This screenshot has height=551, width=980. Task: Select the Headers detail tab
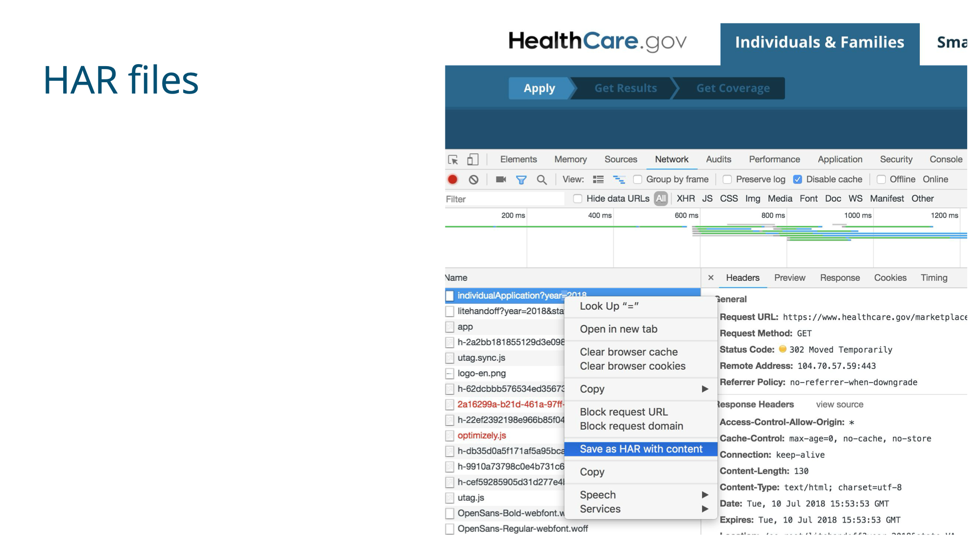[743, 278]
